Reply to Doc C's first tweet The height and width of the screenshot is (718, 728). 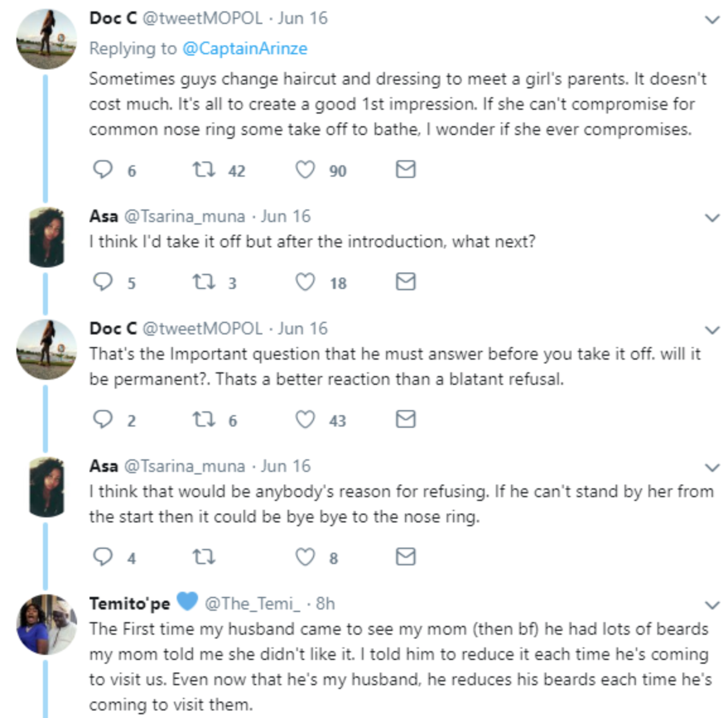pos(103,169)
